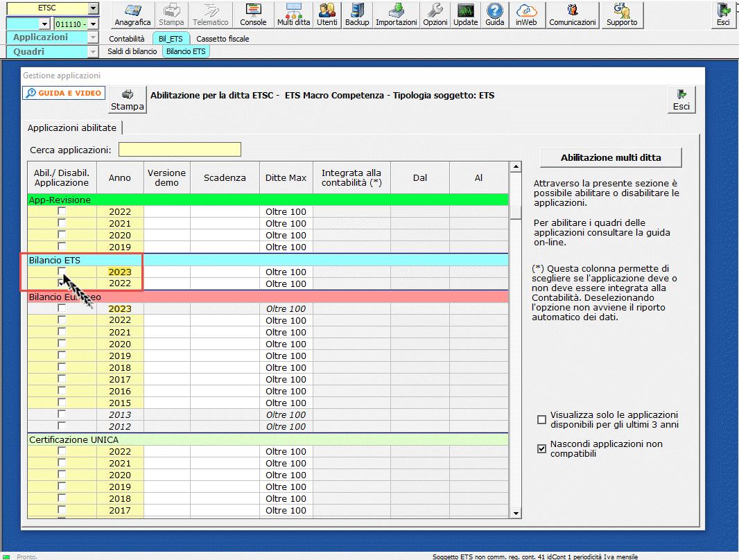Uncheck Nascondi applicazioni non compatibili
Screen dimensions: 739x560
pyautogui.click(x=541, y=449)
